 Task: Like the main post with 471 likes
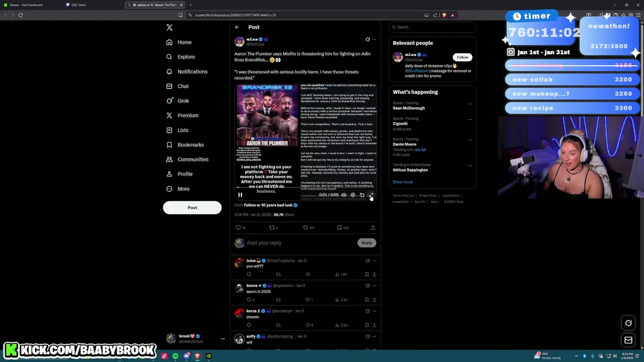305,228
